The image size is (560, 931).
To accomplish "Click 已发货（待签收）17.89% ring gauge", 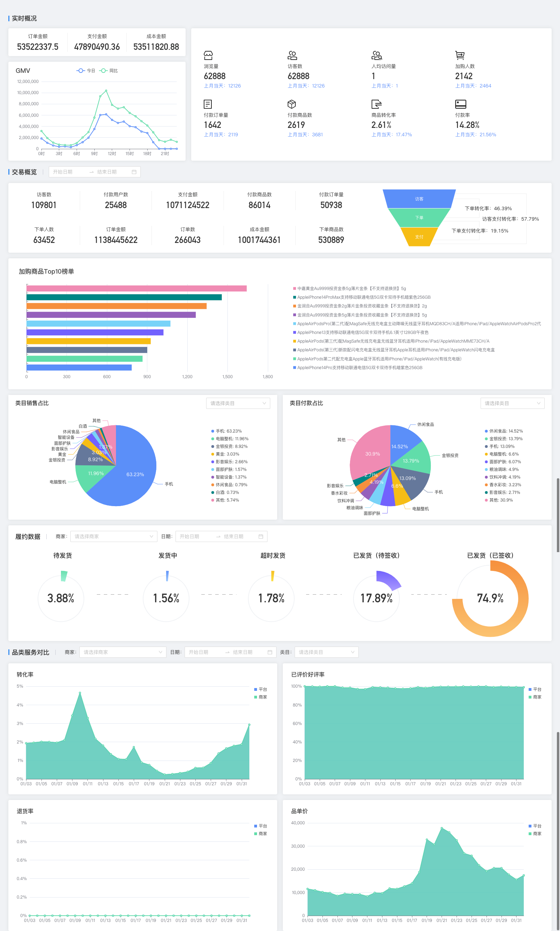I will pos(376,598).
